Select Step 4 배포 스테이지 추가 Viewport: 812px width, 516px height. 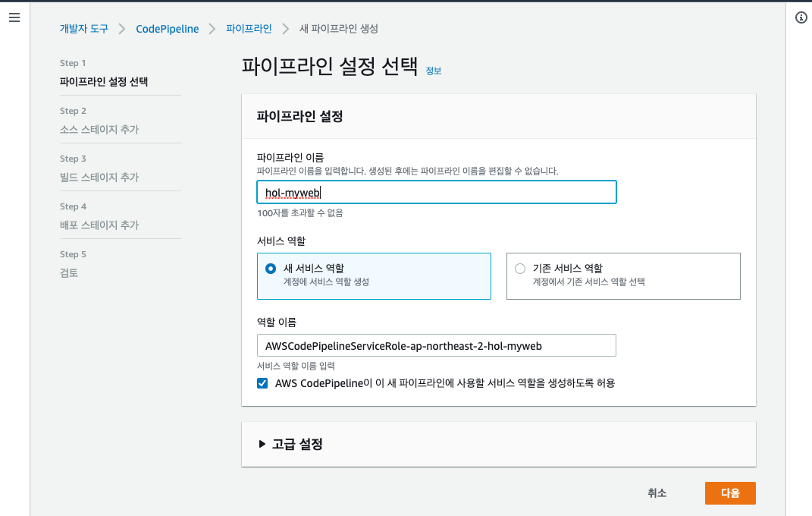pos(99,225)
